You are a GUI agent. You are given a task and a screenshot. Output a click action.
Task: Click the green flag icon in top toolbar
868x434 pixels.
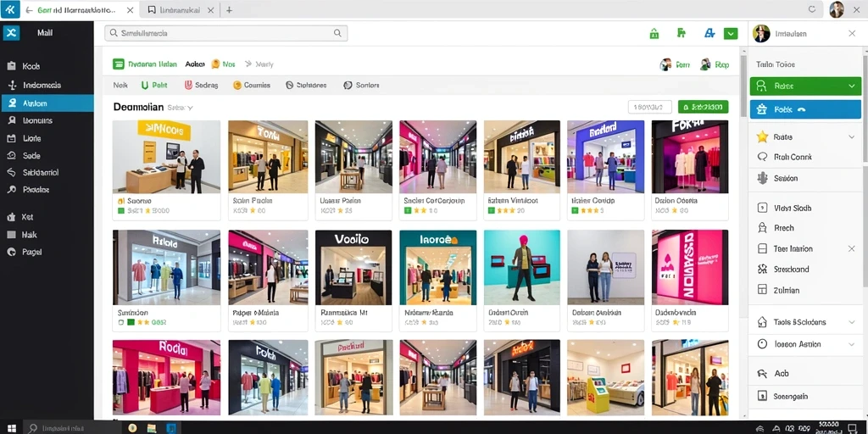(x=682, y=33)
